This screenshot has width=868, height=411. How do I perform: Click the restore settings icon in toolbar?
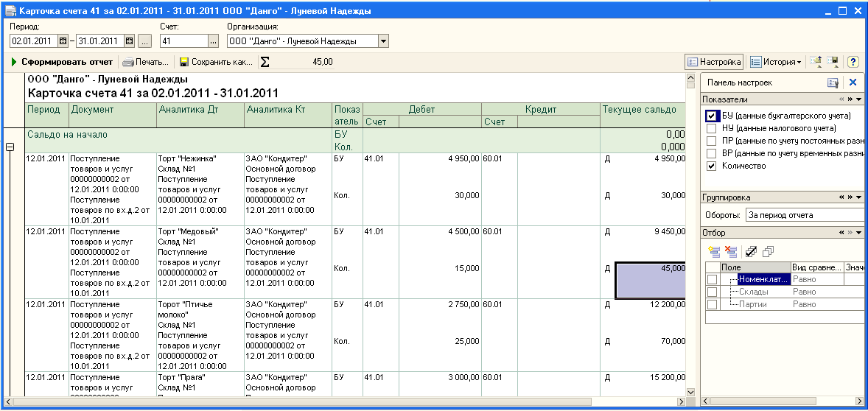pos(816,62)
